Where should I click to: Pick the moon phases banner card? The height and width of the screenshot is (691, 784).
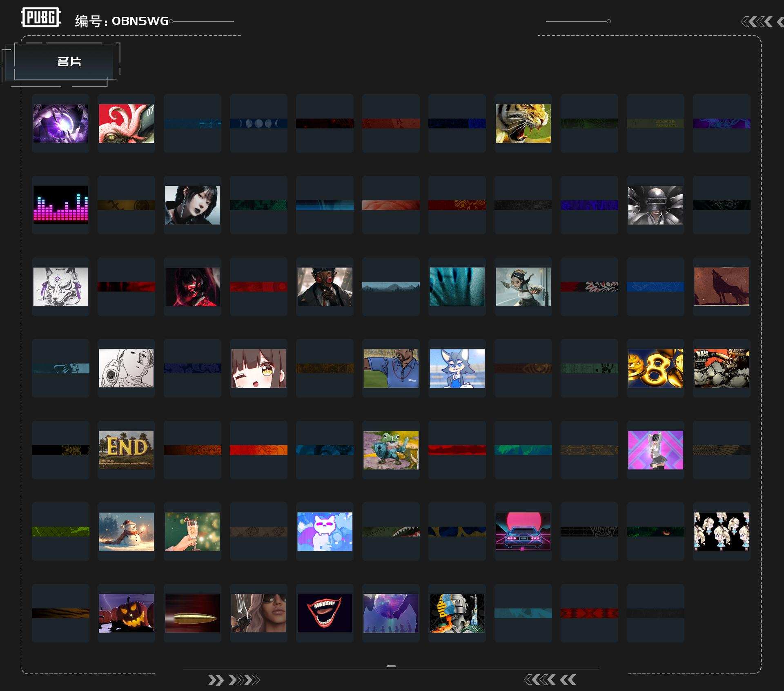(x=258, y=123)
